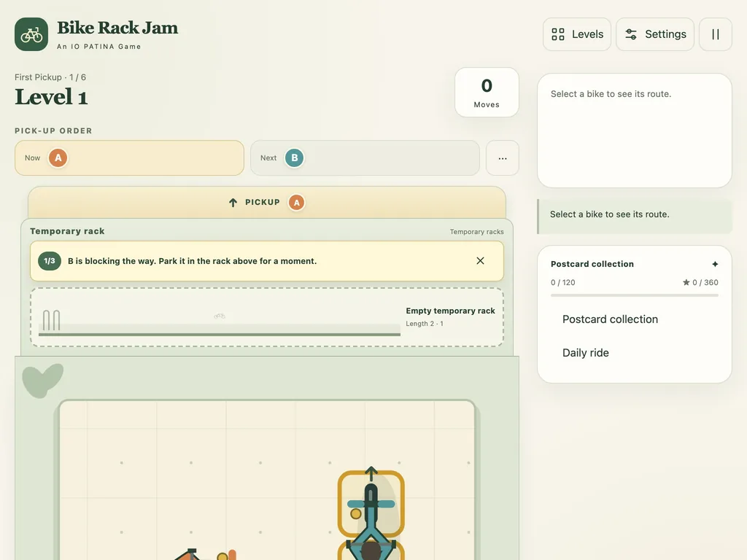Click the 'First Pickup · 1 / 6' text

pos(50,77)
